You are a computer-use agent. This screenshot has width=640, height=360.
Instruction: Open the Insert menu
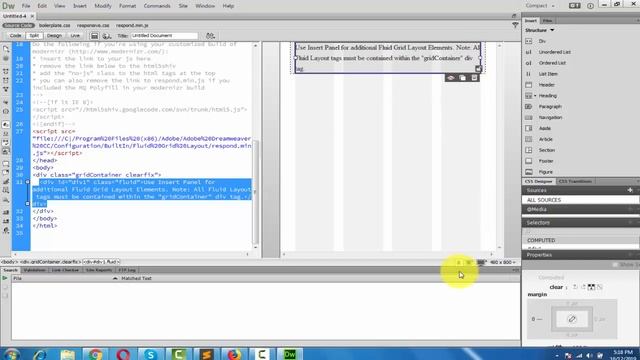pos(80,6)
